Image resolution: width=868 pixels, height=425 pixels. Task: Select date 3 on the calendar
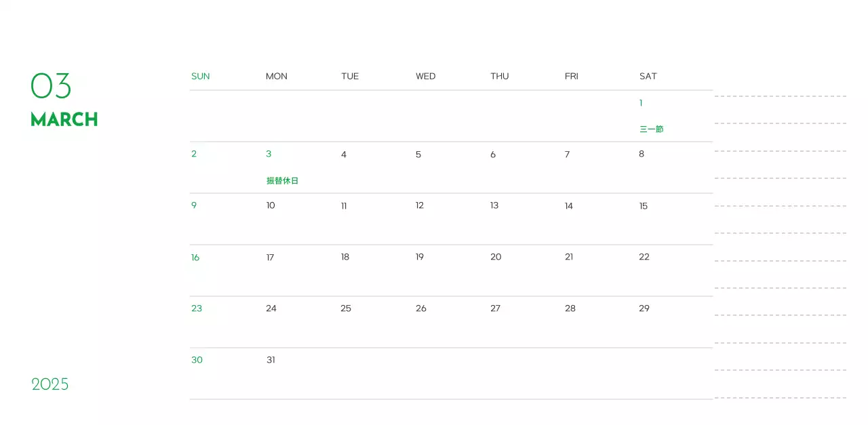(x=269, y=154)
